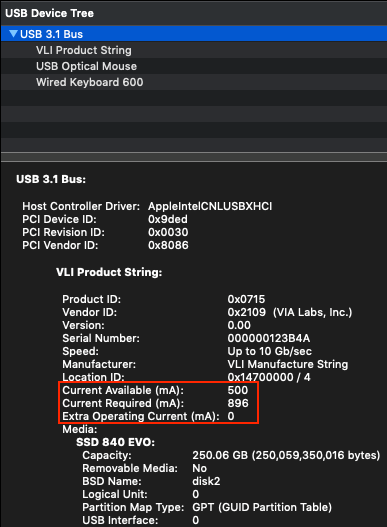Viewport: 387px width, 527px height.
Task: Collapse the USB 3.1 Bus disclosure triangle
Action: 13,34
